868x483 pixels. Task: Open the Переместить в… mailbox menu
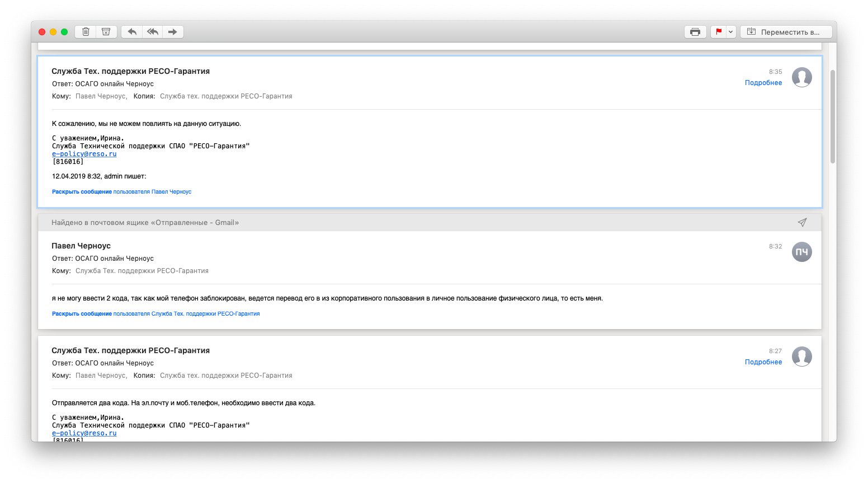pos(785,32)
